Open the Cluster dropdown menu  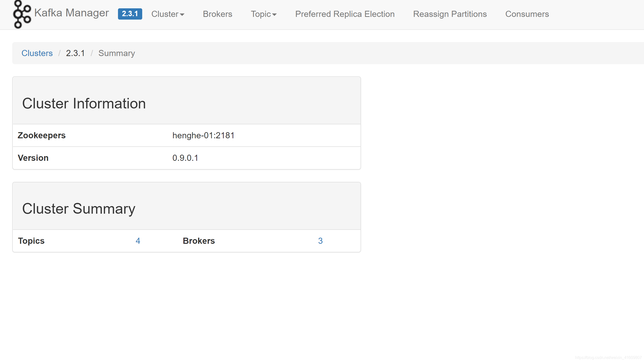click(x=165, y=14)
